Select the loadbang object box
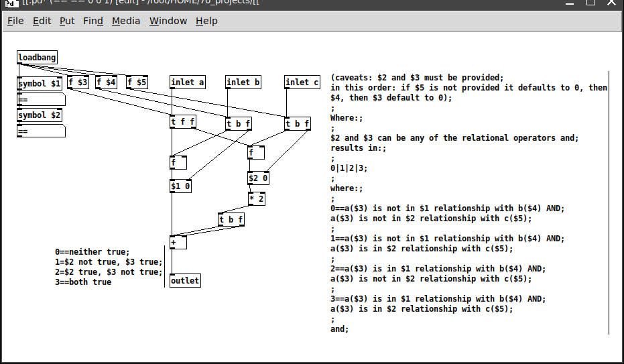This screenshot has height=364, width=624. pos(37,57)
